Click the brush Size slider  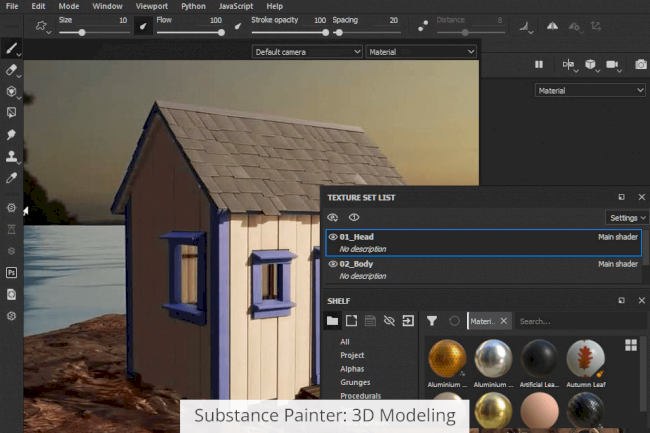pyautogui.click(x=94, y=32)
